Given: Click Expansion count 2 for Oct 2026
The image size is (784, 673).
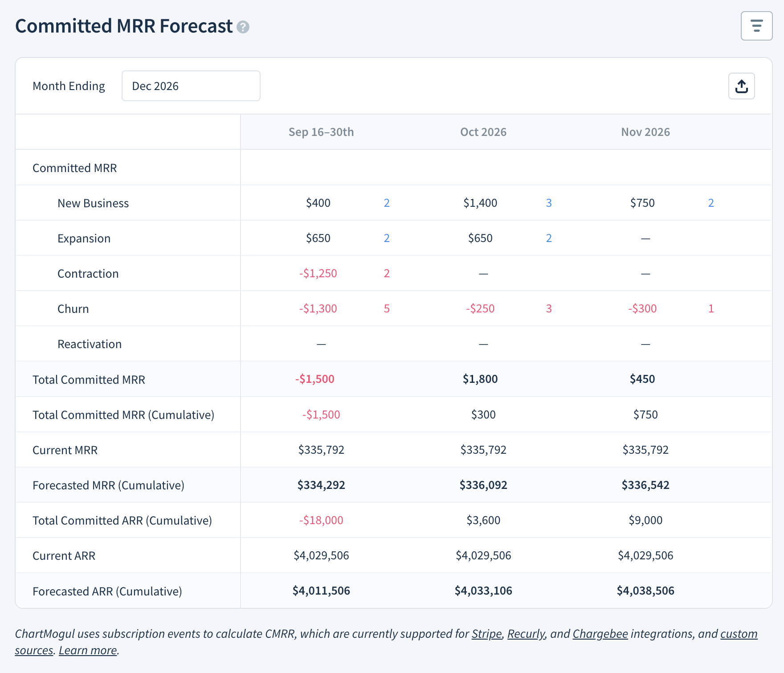Looking at the screenshot, I should (549, 238).
